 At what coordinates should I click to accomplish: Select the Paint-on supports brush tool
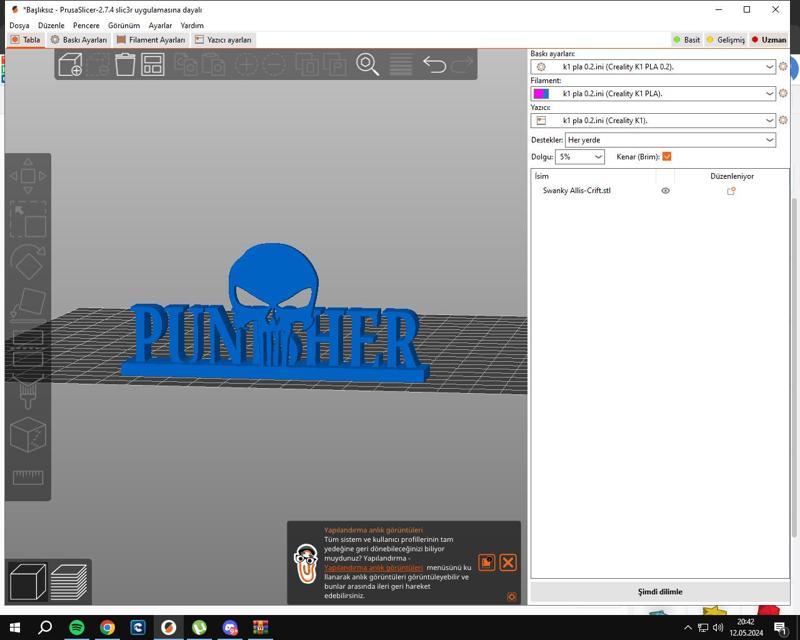click(28, 391)
